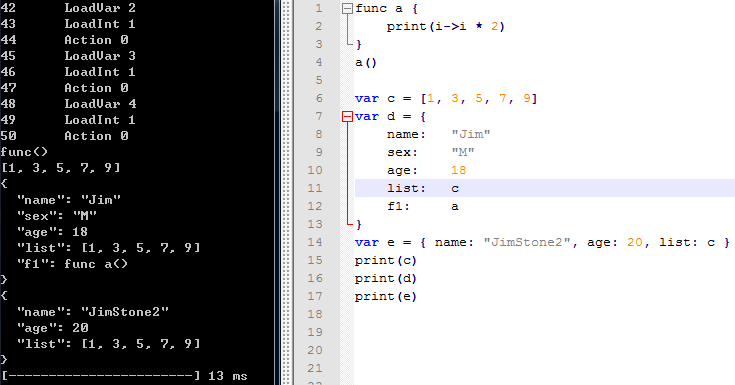The height and width of the screenshot is (385, 735).
Task: Click func() output in console
Action: point(24,152)
